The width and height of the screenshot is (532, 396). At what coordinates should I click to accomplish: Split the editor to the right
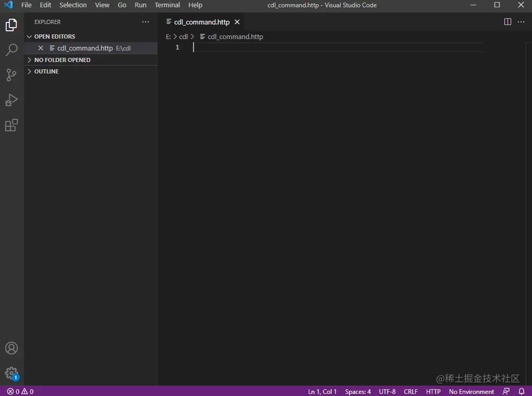(507, 22)
